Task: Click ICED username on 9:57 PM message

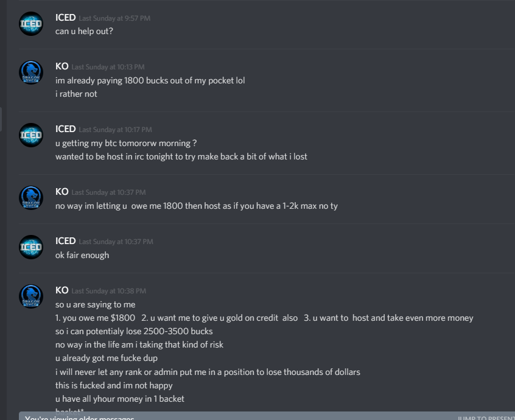Action: [65, 18]
